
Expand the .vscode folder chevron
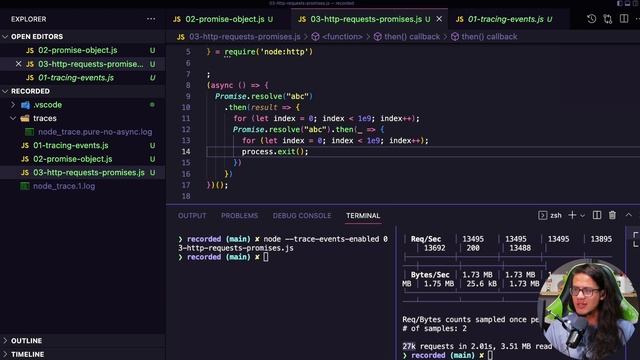[x=13, y=105]
